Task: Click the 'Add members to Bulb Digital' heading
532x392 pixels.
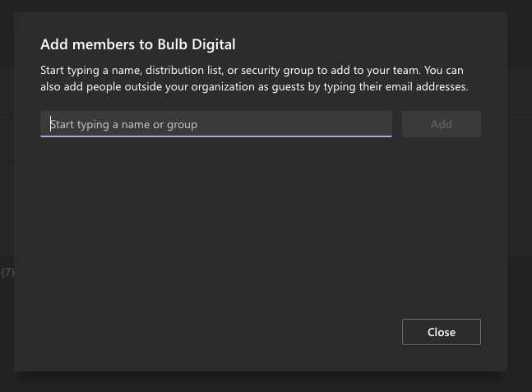Action: click(138, 44)
